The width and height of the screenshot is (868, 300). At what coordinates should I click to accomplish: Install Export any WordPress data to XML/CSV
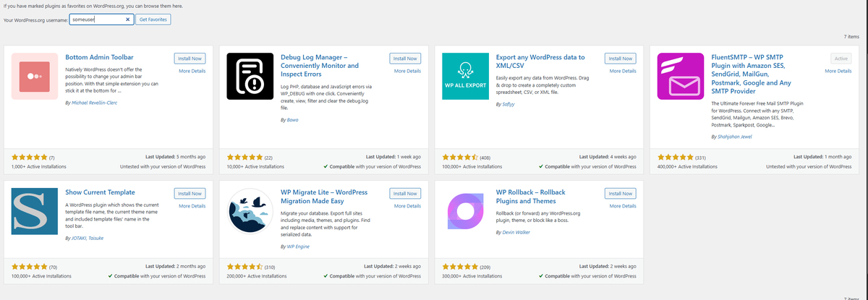pyautogui.click(x=620, y=58)
